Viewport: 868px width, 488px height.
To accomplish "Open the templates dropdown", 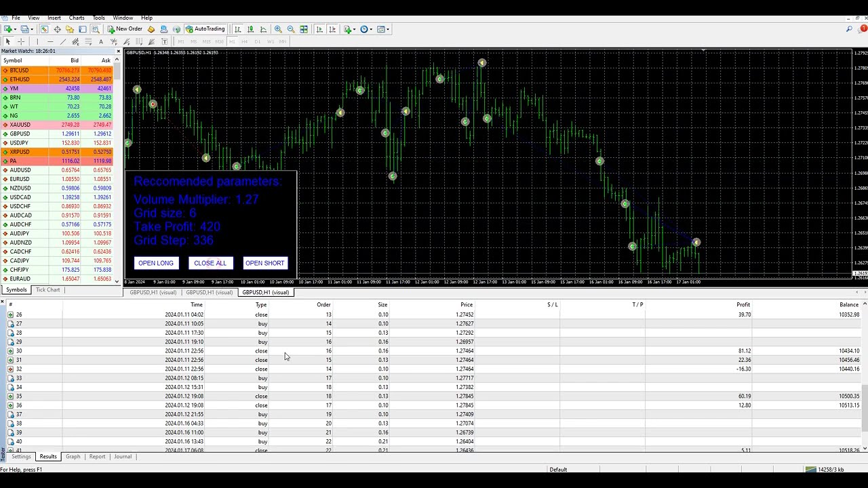I will (383, 29).
